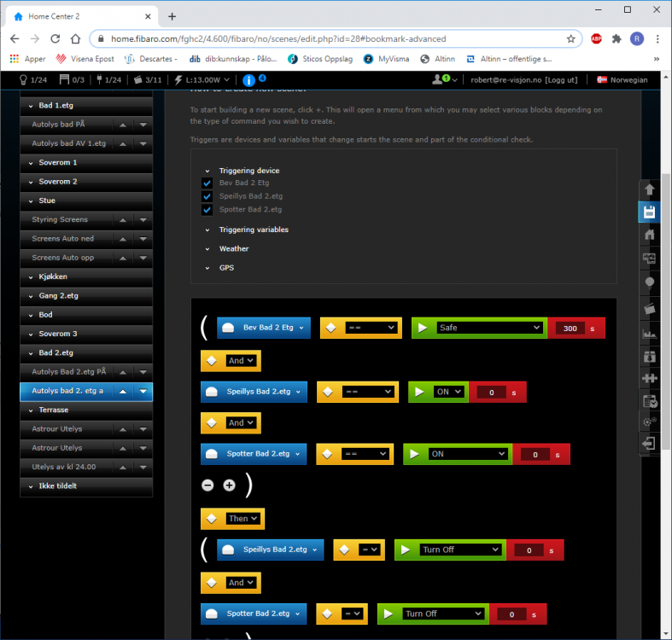Uncheck Speillys Bad 2.etg triggering device
This screenshot has height=640, width=672.
coord(207,196)
